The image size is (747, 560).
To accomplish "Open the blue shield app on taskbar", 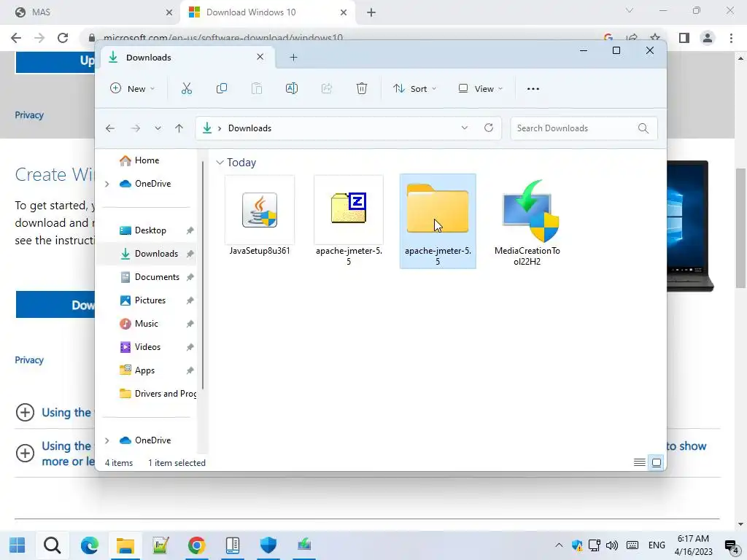I will coord(268,545).
